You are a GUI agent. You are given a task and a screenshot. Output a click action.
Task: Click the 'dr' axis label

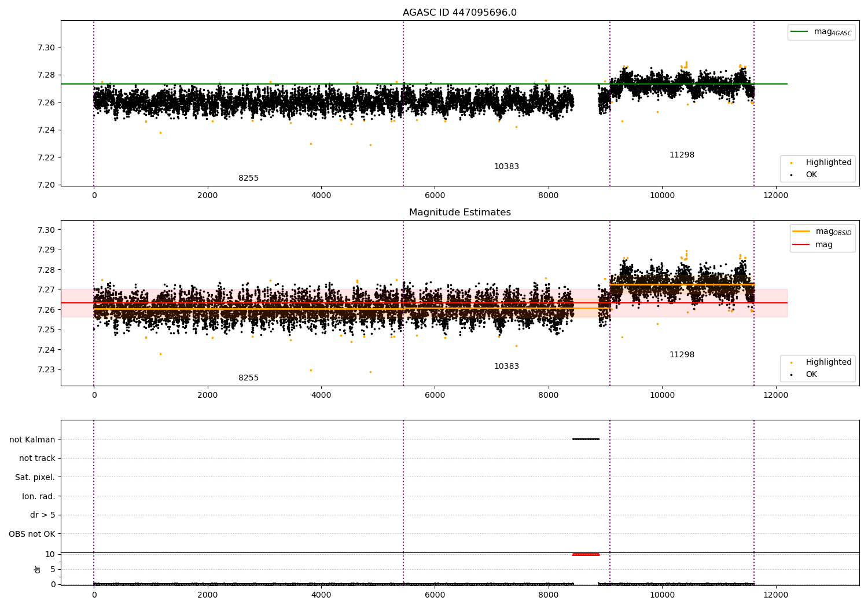tap(37, 569)
